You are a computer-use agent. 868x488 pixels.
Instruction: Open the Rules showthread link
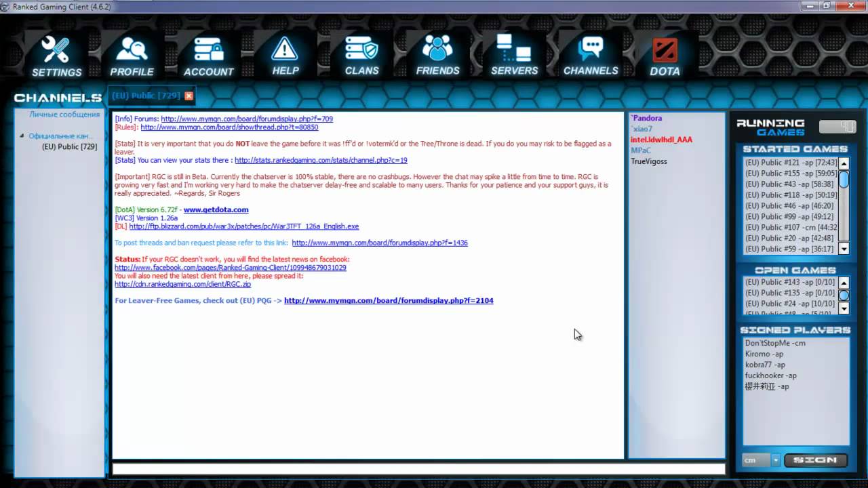tap(229, 127)
